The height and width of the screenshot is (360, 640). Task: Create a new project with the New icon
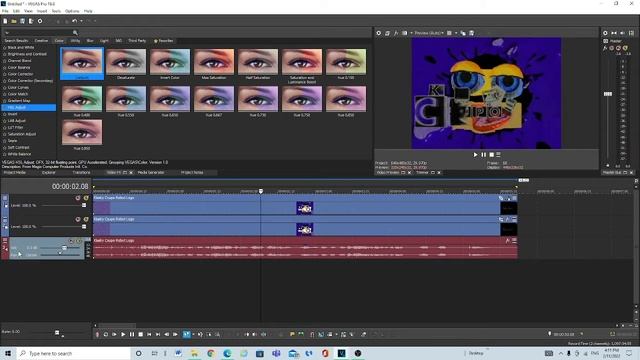pyautogui.click(x=5, y=21)
